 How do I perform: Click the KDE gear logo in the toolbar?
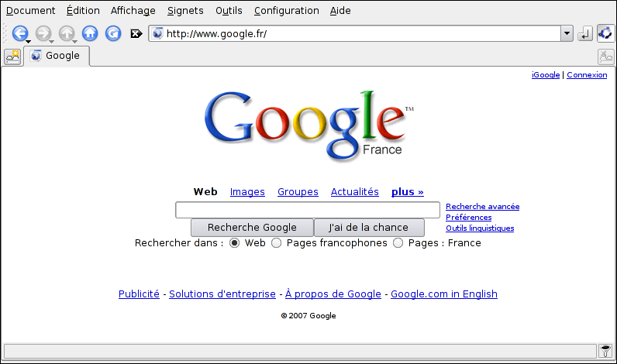[x=605, y=33]
